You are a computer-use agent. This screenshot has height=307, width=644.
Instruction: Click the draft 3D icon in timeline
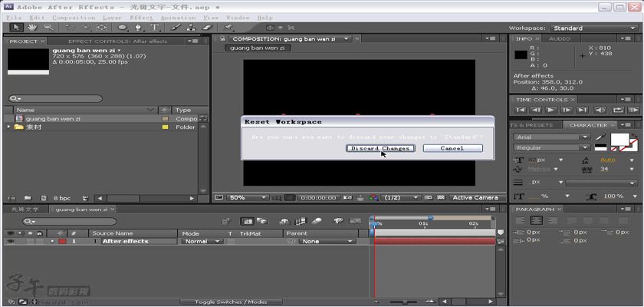[x=262, y=222]
